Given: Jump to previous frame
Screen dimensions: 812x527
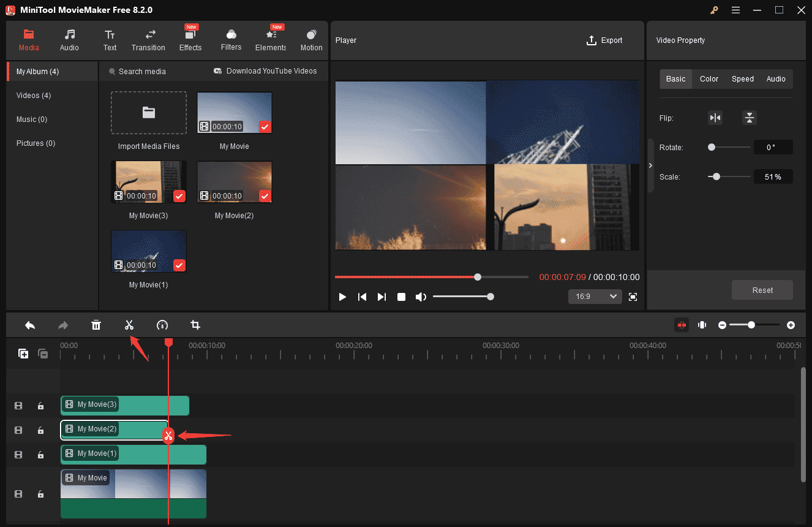Looking at the screenshot, I should point(362,297).
